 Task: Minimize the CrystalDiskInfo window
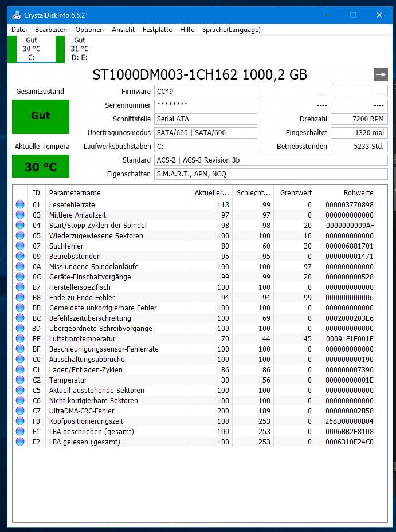coord(327,15)
